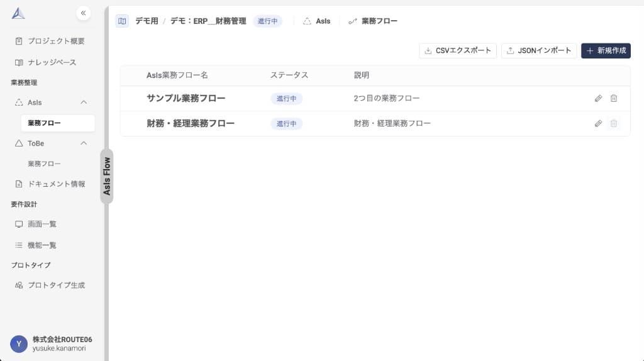Click 進行中 status badge in header
The width and height of the screenshot is (644, 361).
[x=267, y=21]
